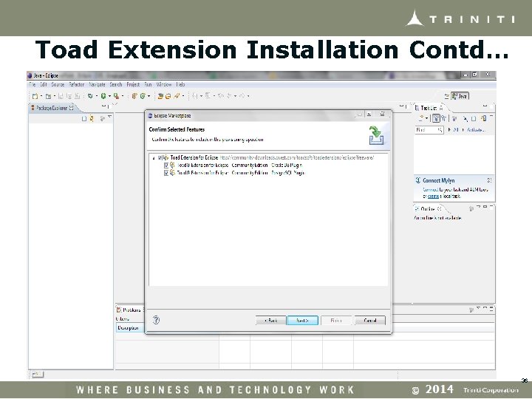This screenshot has height=399, width=532.
Task: Open the New Java Class dropdown arrow
Action: tap(149, 97)
